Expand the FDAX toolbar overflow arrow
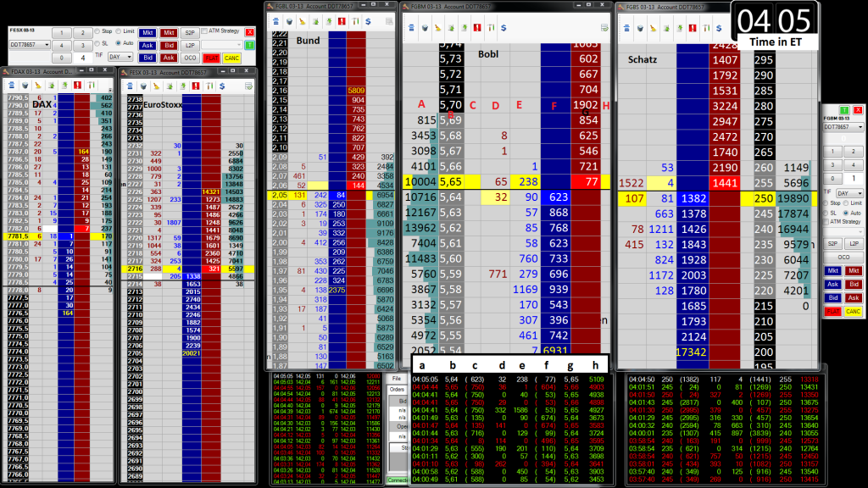Viewport: 868px width, 488px height. pyautogui.click(x=110, y=90)
